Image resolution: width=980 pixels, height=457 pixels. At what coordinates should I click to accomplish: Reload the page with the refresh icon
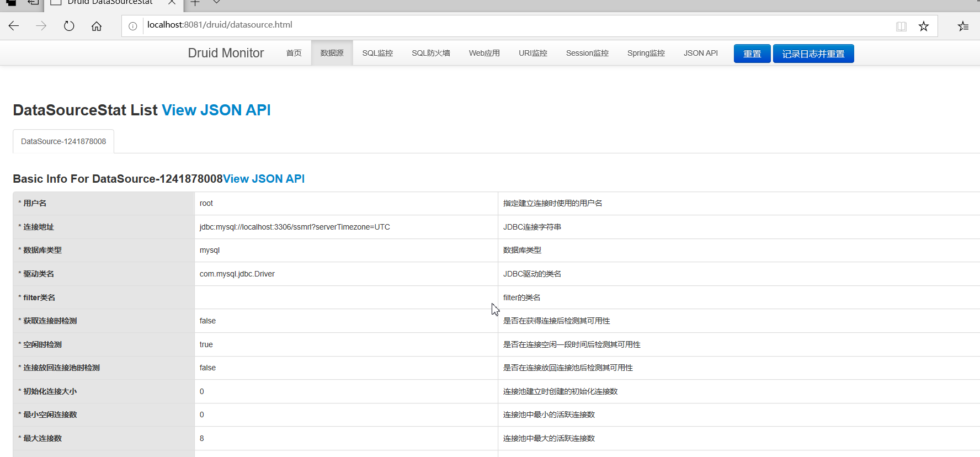click(x=69, y=26)
